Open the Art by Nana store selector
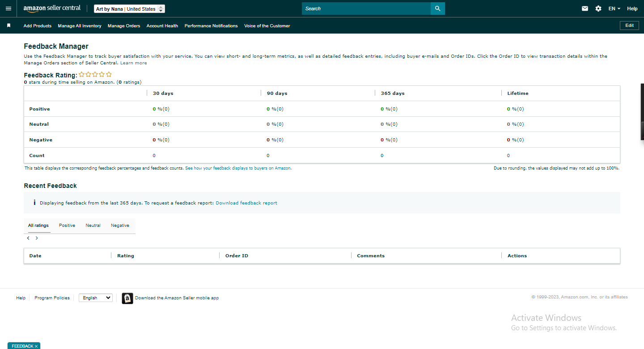 tap(130, 9)
